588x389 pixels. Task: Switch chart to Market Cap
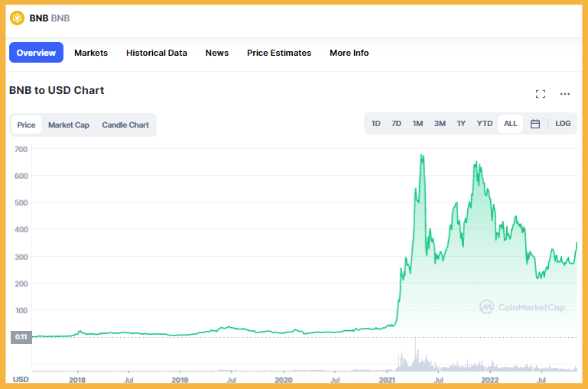click(x=69, y=125)
